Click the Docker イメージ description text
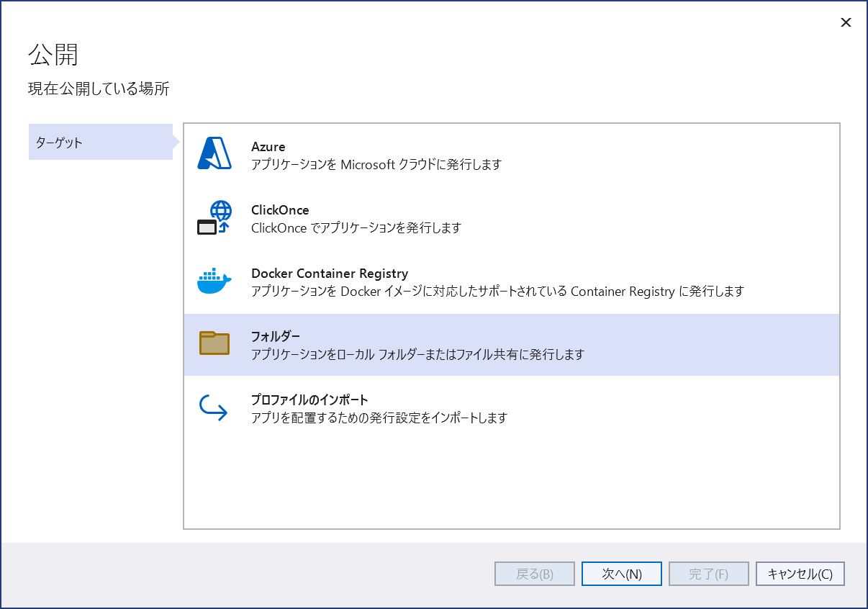Screen dimensions: 868x609 [x=497, y=292]
